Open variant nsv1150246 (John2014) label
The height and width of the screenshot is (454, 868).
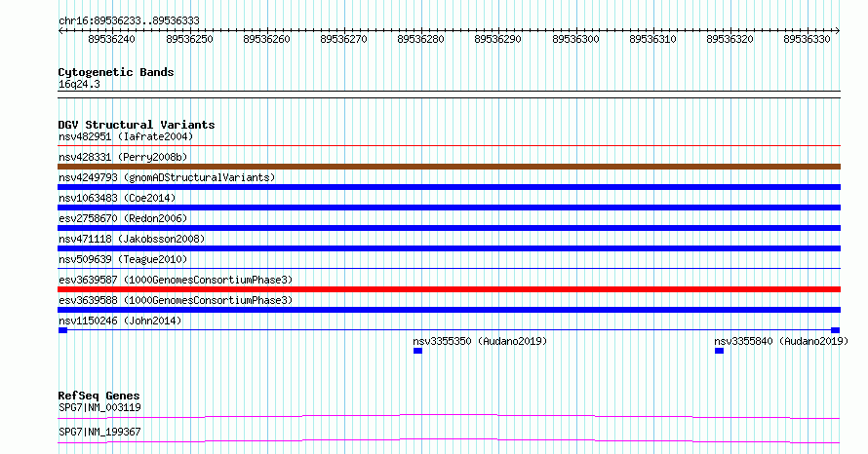(120, 321)
